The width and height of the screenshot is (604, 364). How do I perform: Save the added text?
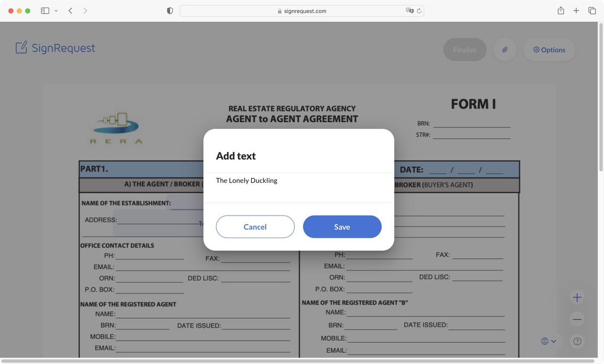(x=342, y=227)
